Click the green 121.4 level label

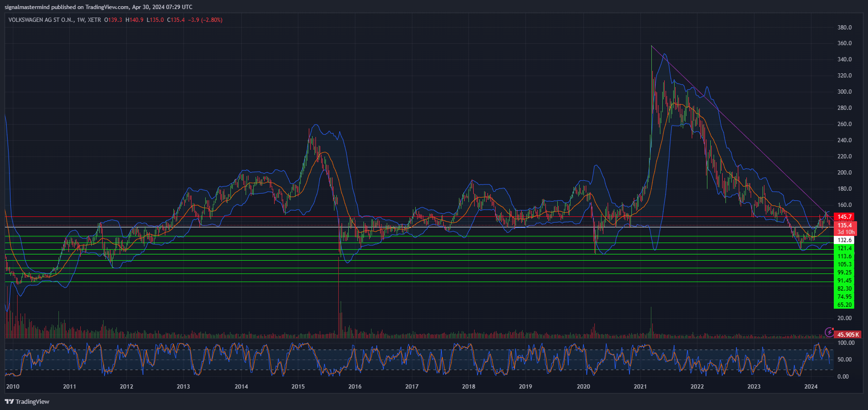[x=844, y=248]
